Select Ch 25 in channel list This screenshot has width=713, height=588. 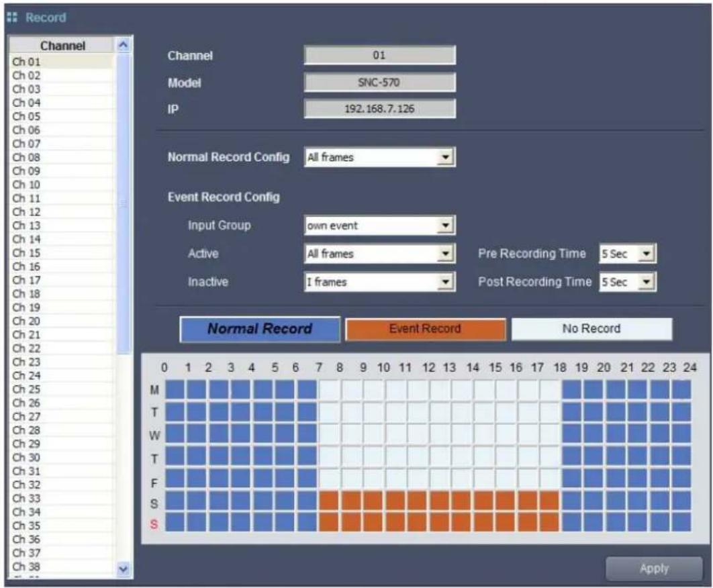coord(61,389)
